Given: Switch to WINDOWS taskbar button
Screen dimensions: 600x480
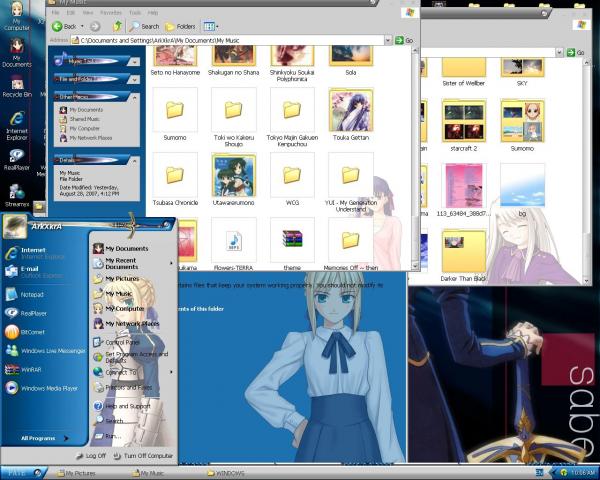Looking at the screenshot, I should [226, 473].
